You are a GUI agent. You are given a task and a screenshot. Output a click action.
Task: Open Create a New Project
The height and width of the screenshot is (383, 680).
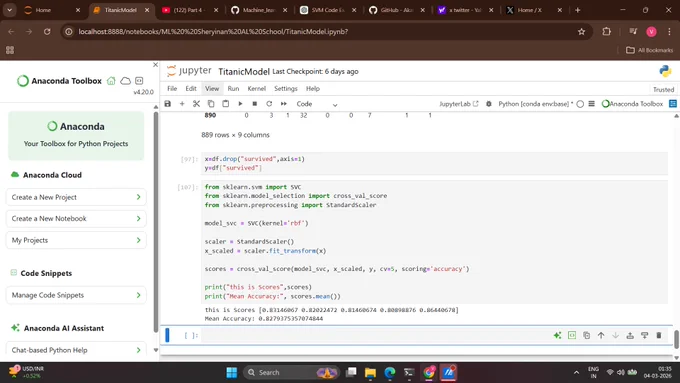pyautogui.click(x=76, y=197)
